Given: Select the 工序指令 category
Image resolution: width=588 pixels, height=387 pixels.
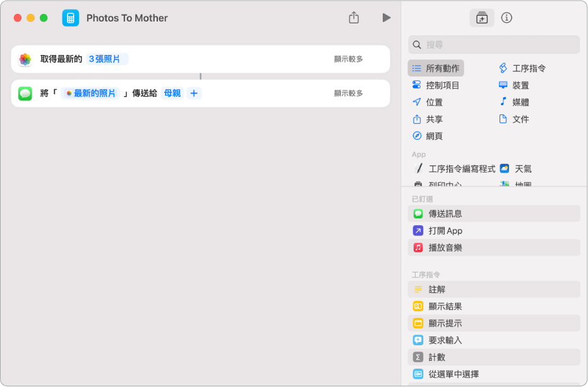Looking at the screenshot, I should coord(522,68).
